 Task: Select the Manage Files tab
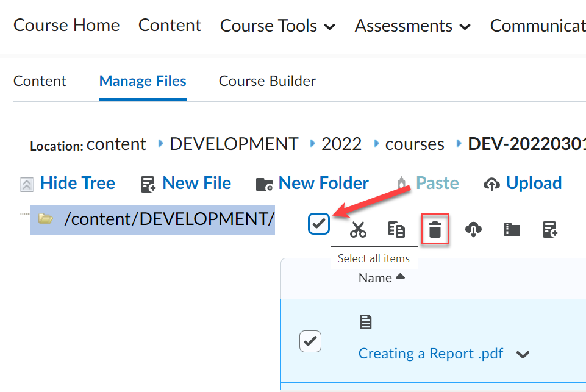click(x=143, y=81)
